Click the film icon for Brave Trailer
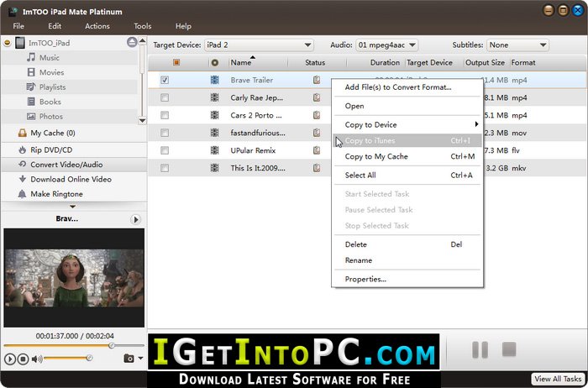The width and height of the screenshot is (588, 388). pyautogui.click(x=214, y=80)
